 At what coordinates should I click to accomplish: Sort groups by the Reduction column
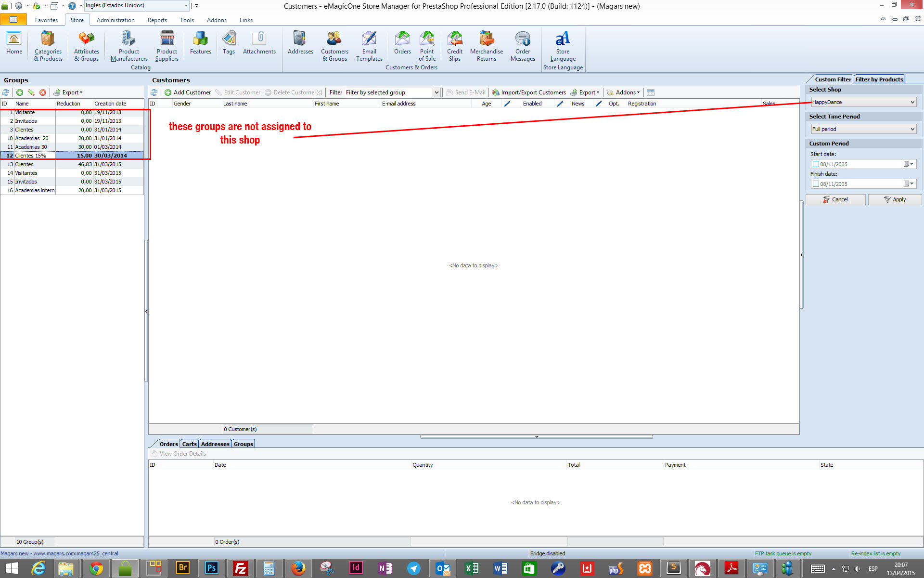pyautogui.click(x=74, y=104)
